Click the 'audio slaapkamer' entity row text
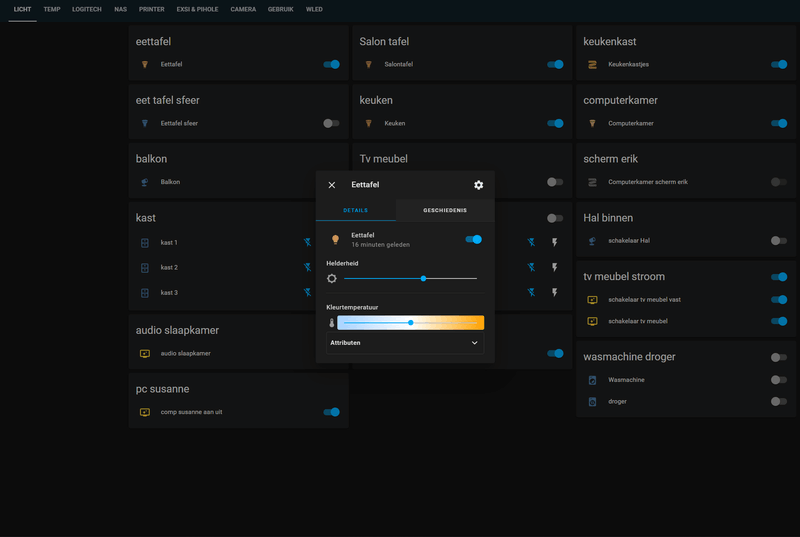 coord(186,353)
